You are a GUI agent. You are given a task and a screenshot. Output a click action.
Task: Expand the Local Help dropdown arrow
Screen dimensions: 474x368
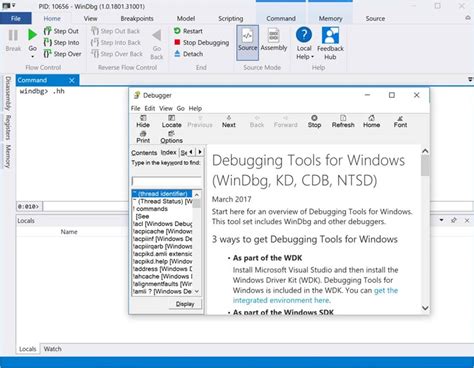point(312,57)
